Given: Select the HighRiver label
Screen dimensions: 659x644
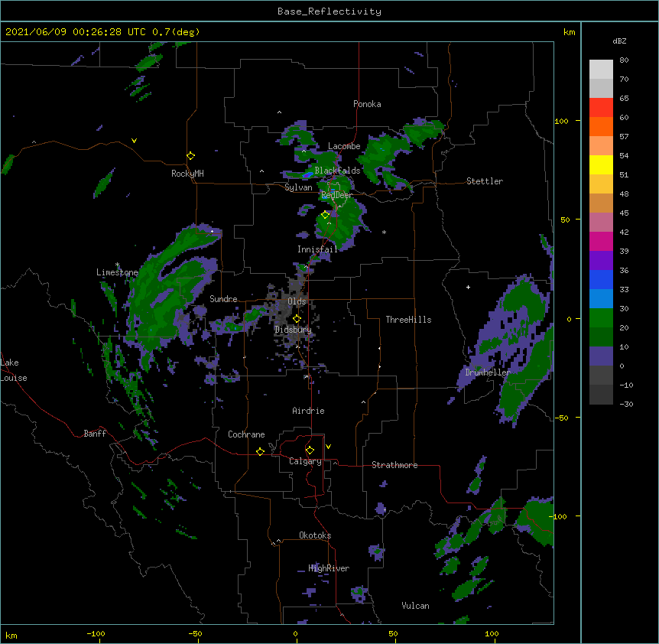Looking at the screenshot, I should click(x=329, y=568).
